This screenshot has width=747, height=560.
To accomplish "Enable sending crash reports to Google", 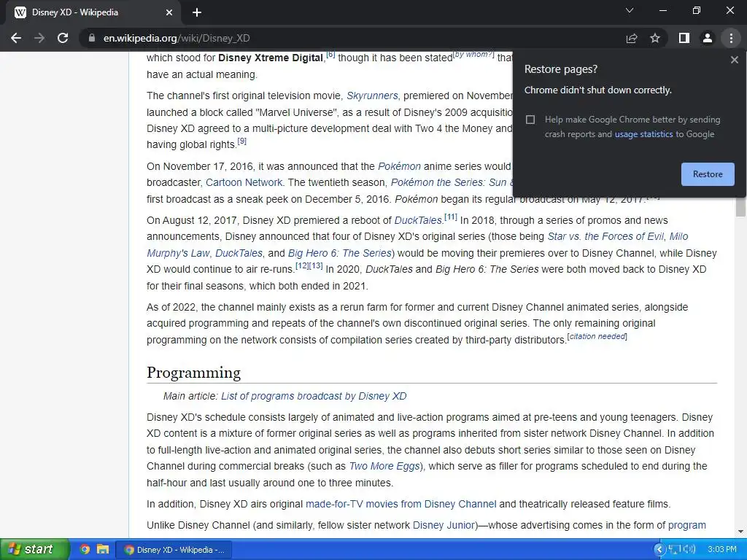I will tap(530, 120).
